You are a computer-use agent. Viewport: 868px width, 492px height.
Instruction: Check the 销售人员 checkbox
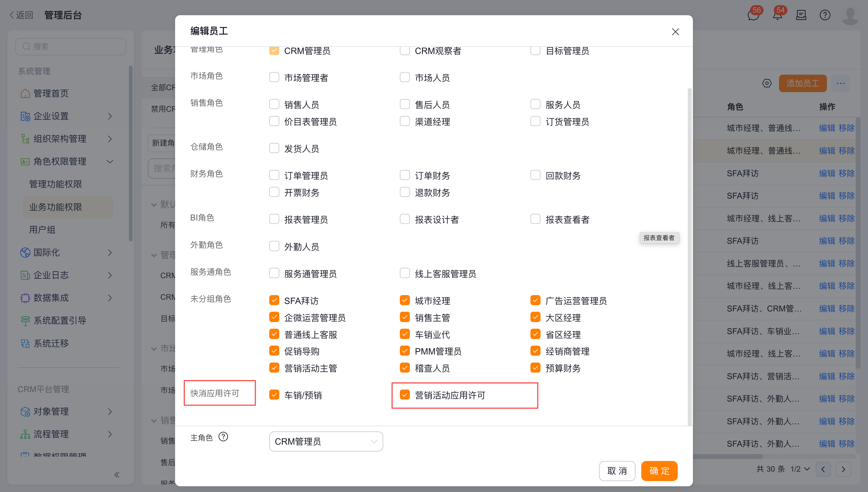274,104
